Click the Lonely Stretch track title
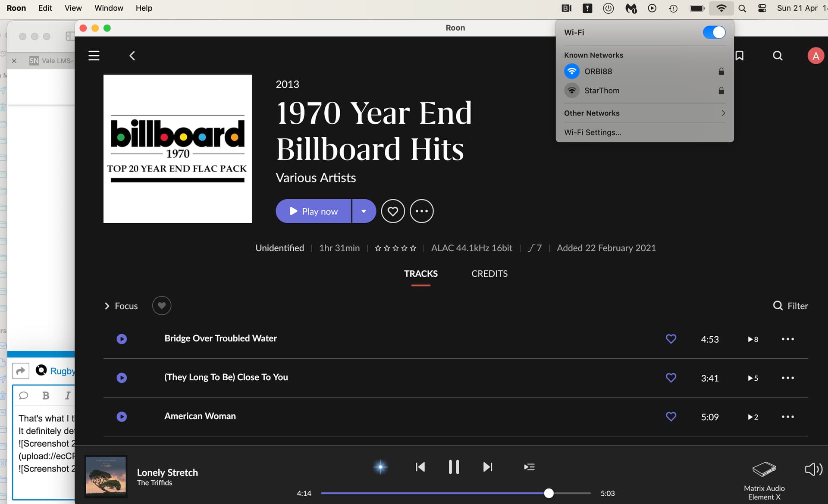 point(167,473)
